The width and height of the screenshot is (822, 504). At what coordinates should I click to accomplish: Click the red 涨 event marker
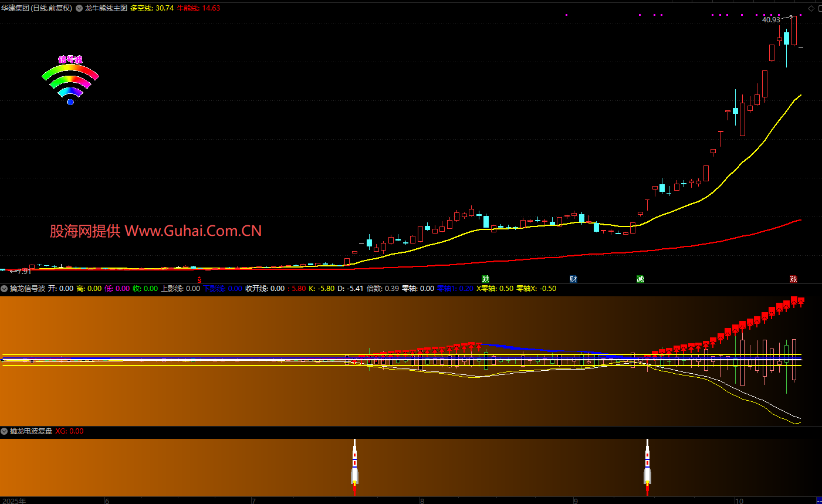793,279
